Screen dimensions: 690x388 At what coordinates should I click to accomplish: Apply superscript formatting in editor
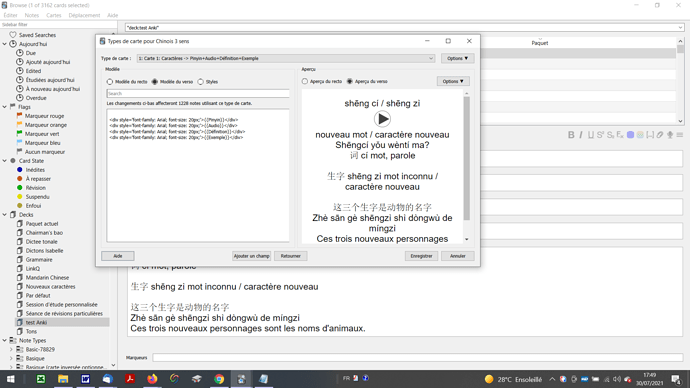600,135
